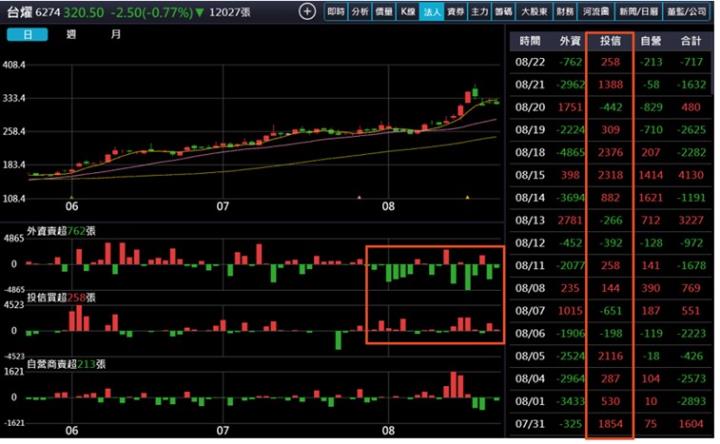Select the 08/21 date row
Image resolution: width=720 pixels, height=444 pixels.
coord(611,84)
